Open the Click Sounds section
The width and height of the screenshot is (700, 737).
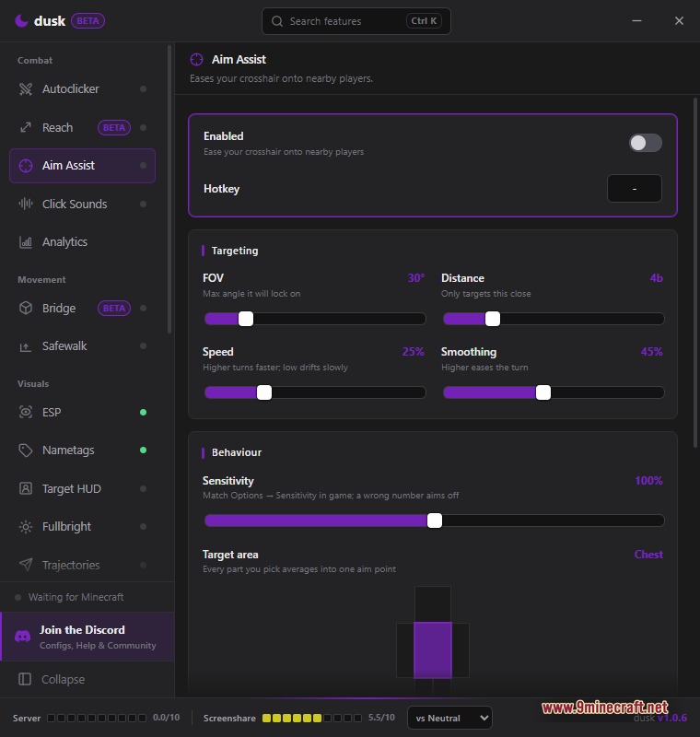(82, 204)
